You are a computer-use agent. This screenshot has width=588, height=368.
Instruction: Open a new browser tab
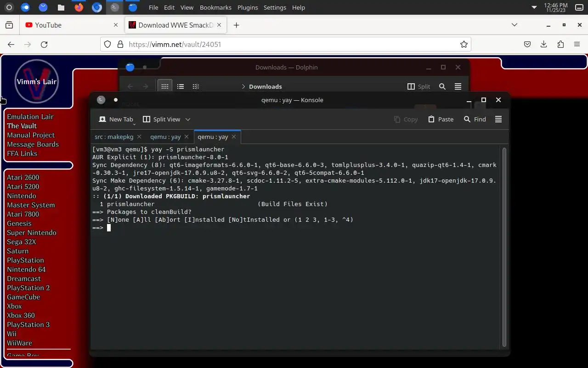coord(236,25)
